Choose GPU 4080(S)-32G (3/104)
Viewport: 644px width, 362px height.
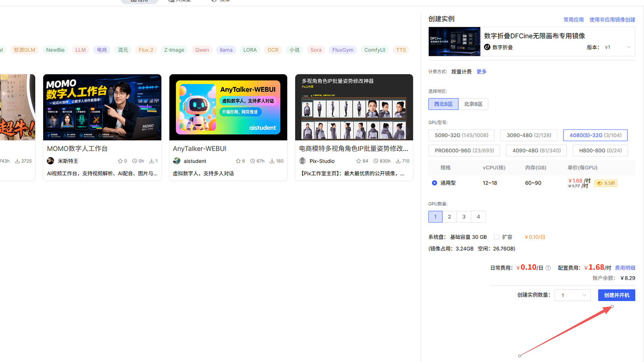click(x=595, y=135)
